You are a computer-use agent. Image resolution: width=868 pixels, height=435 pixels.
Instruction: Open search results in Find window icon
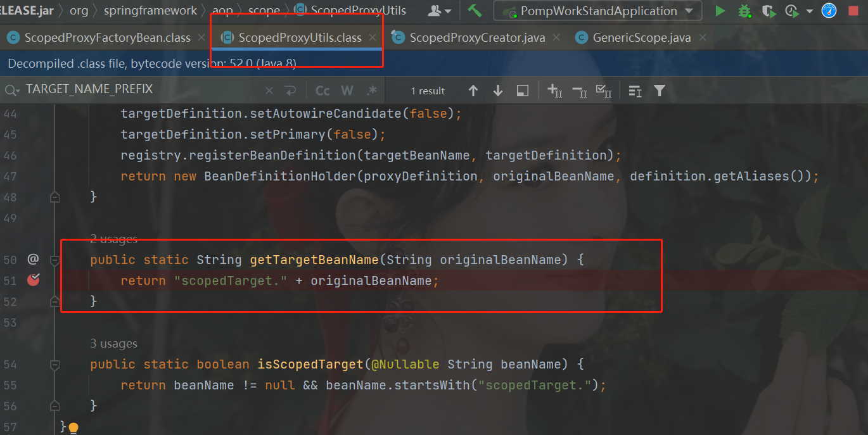point(635,91)
